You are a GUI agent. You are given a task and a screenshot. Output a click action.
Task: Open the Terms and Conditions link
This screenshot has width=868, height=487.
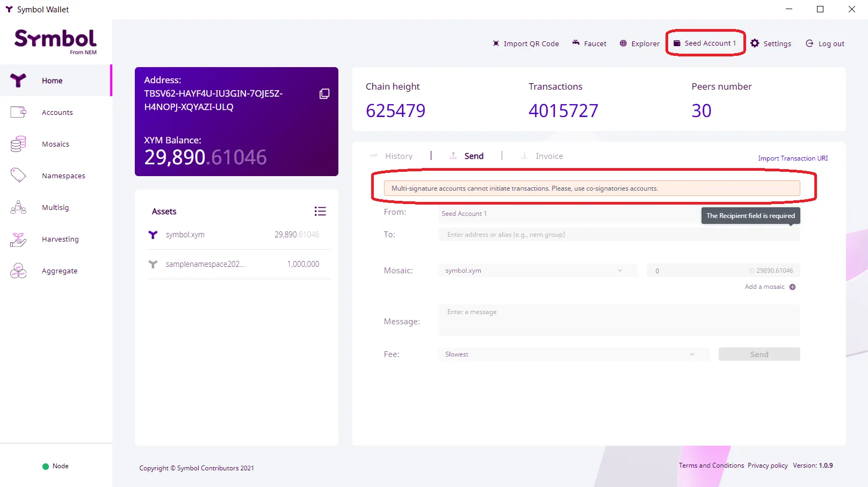(712, 465)
